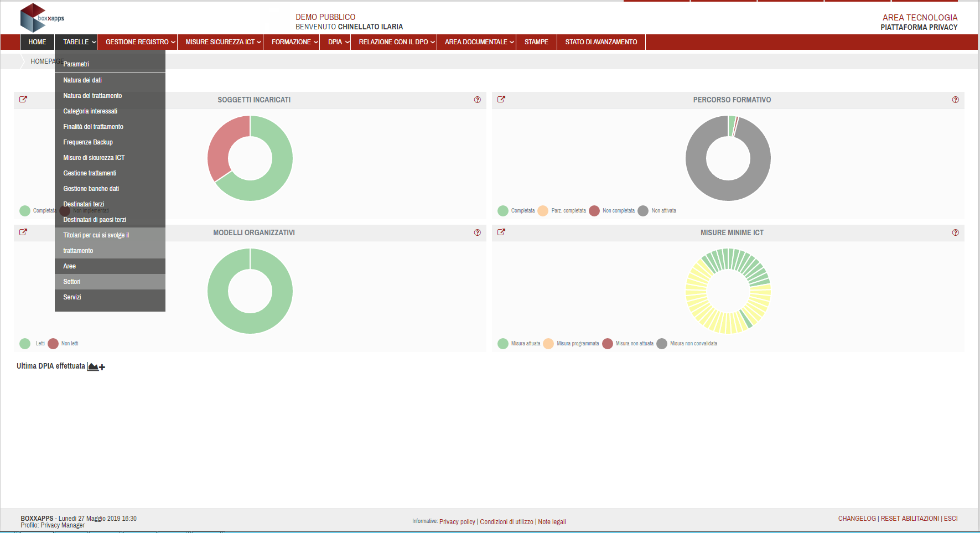The width and height of the screenshot is (980, 533).
Task: Select Categoria interessati entry
Action: pyautogui.click(x=110, y=111)
